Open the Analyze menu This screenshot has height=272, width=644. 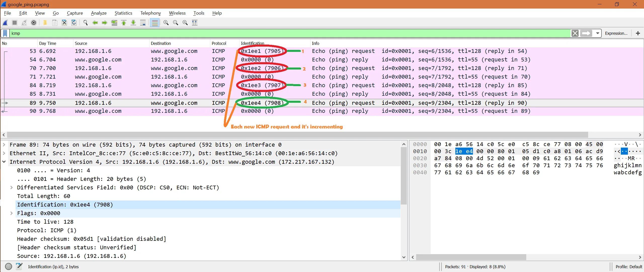click(x=99, y=13)
